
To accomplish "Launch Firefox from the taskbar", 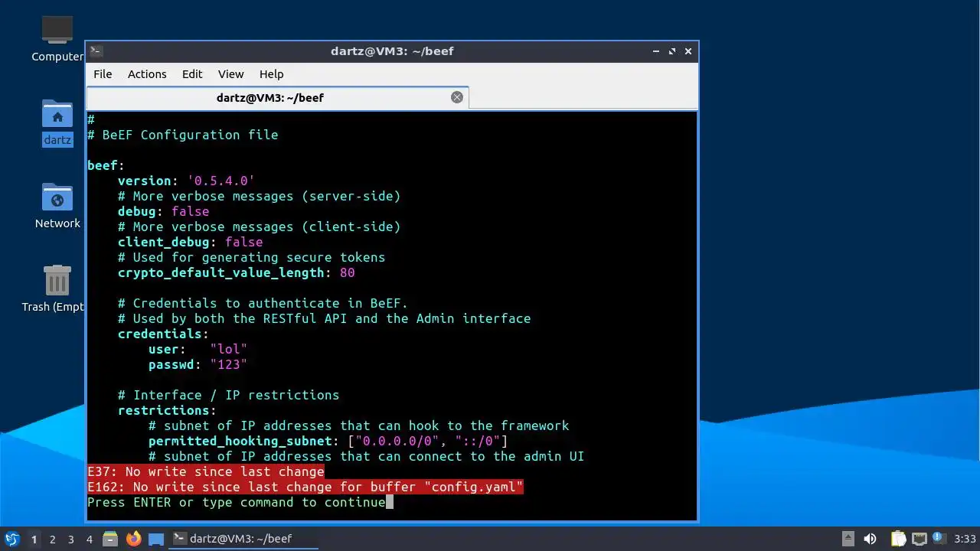I will tap(133, 539).
